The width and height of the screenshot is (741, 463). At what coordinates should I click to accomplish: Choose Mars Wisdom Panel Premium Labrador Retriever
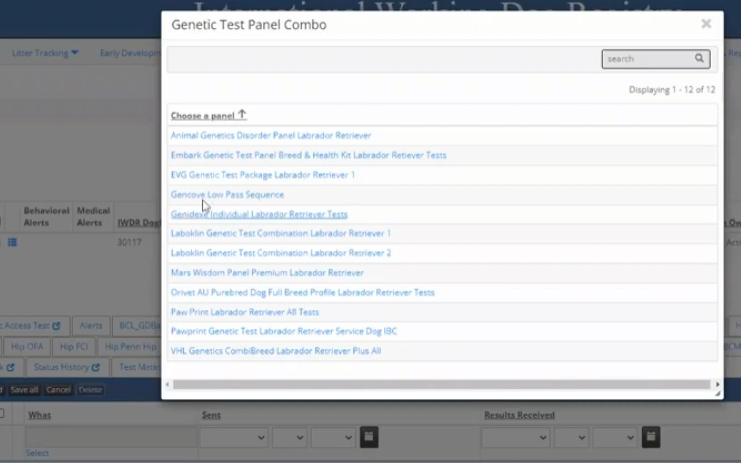(267, 273)
